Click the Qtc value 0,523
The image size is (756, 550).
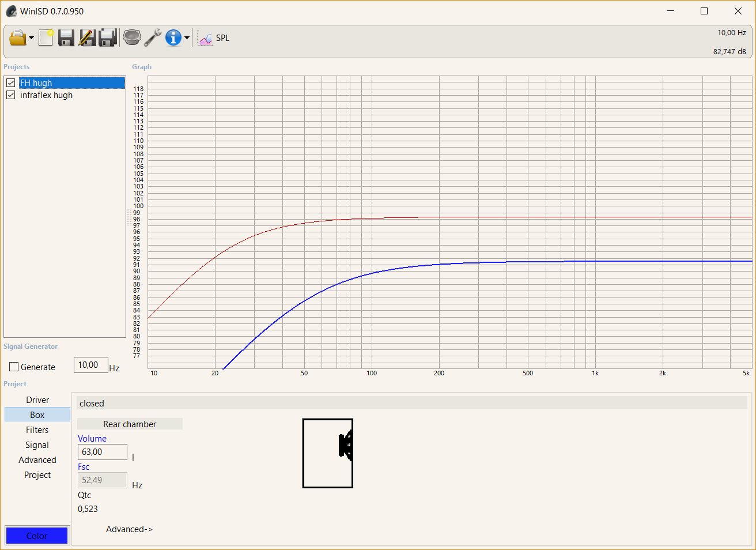pos(88,509)
